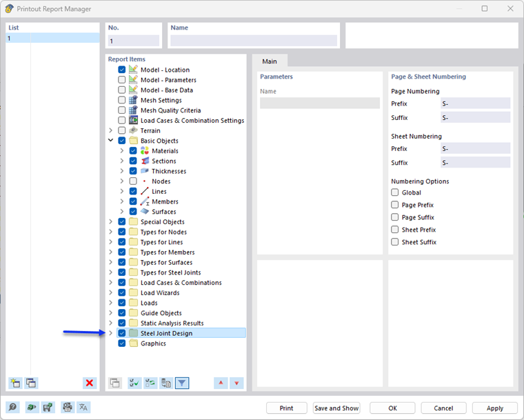
Task: Enable Sheet Suffix numbering option
Action: point(394,242)
